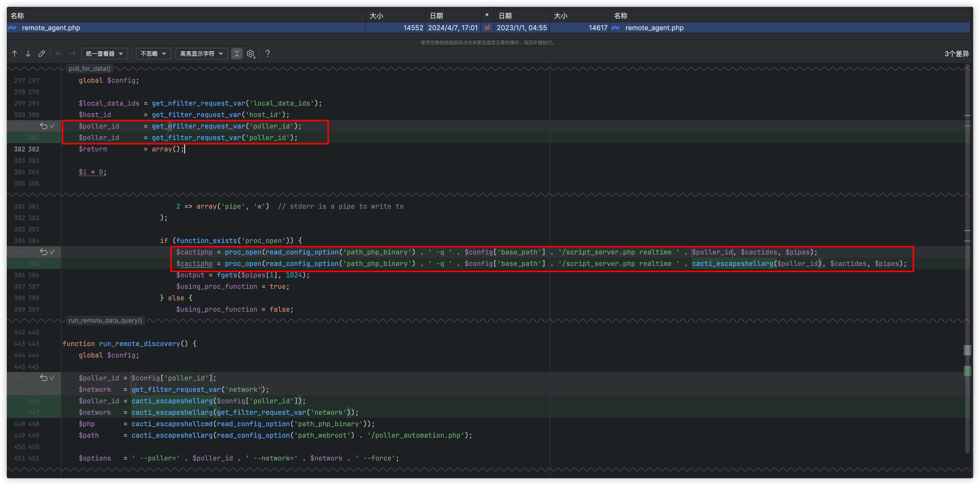Viewport: 980px width, 485px height.
Task: Sort by right 大小 column header
Action: (580, 16)
